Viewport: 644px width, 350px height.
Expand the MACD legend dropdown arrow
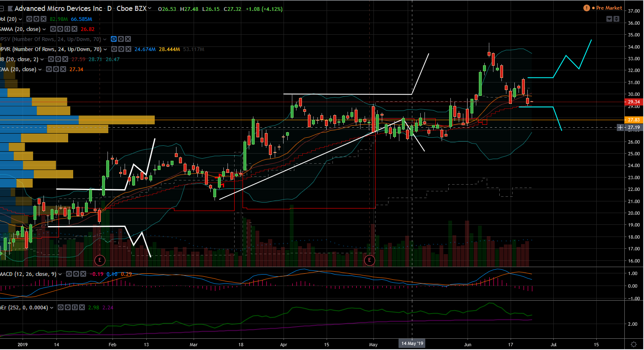click(60, 274)
